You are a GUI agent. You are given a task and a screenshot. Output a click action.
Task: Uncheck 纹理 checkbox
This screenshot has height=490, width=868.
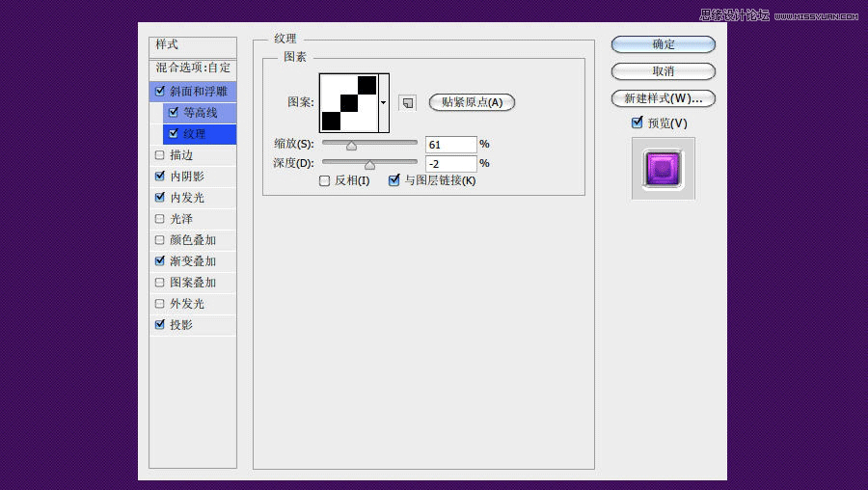pos(174,133)
